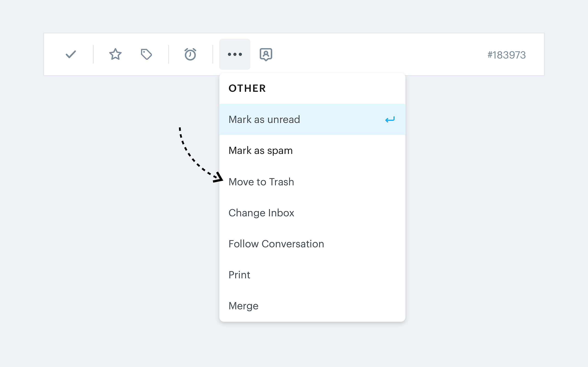
Task: Select Move to Trash
Action: (261, 182)
